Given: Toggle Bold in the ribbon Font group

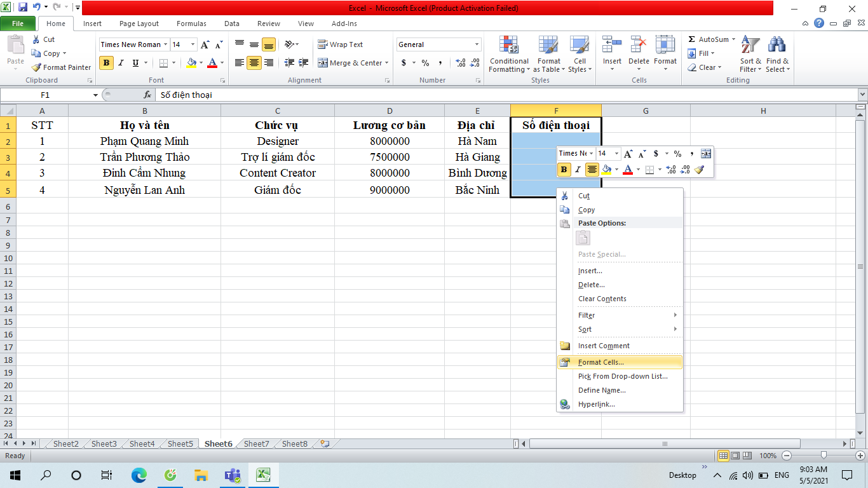Looking at the screenshot, I should tap(106, 63).
